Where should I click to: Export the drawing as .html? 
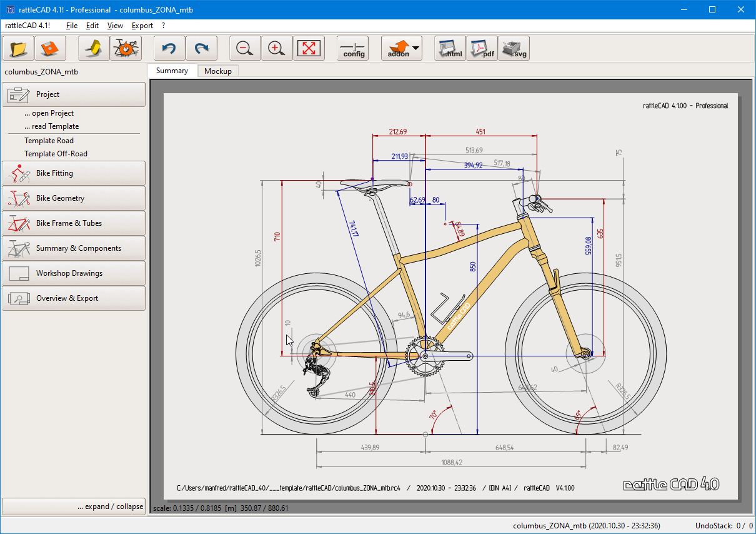(x=450, y=48)
